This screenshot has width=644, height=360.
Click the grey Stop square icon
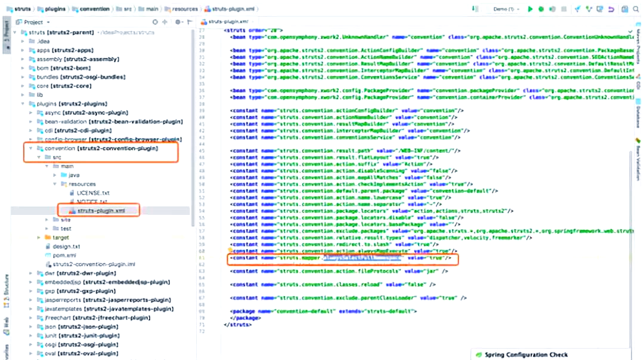564,9
